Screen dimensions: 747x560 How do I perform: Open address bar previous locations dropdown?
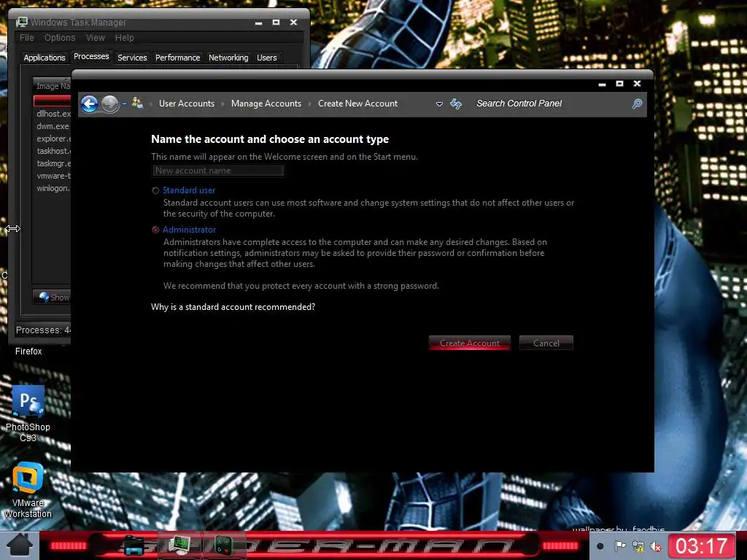coord(439,104)
